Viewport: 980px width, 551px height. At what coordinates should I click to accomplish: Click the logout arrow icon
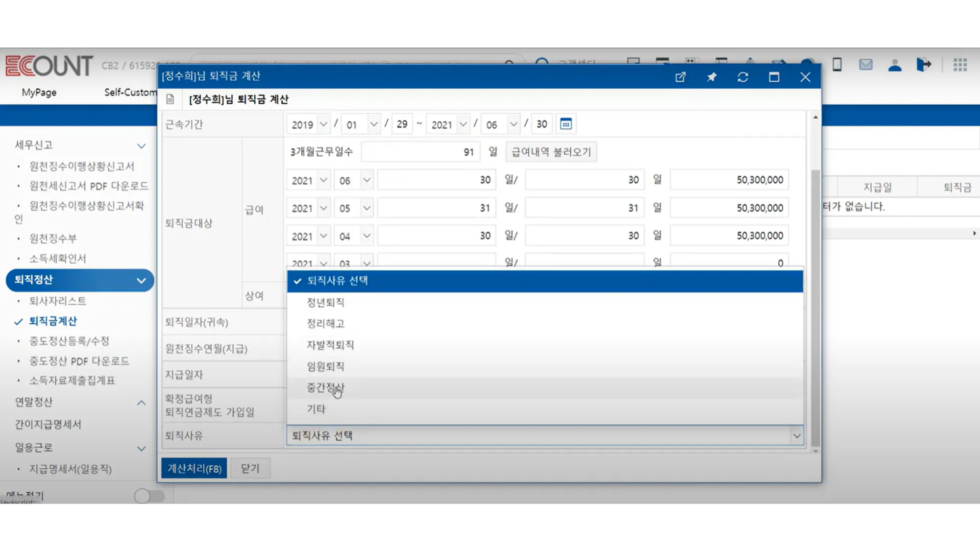(x=924, y=64)
